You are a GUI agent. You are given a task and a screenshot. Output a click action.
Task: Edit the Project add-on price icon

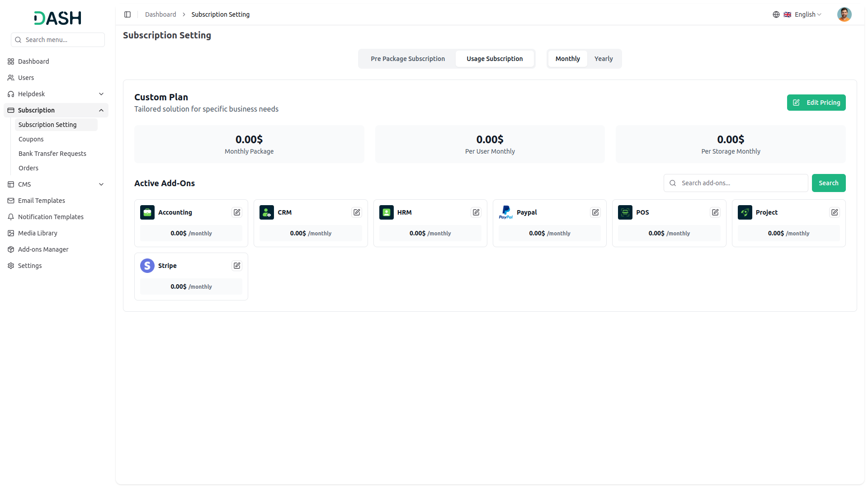(x=835, y=212)
